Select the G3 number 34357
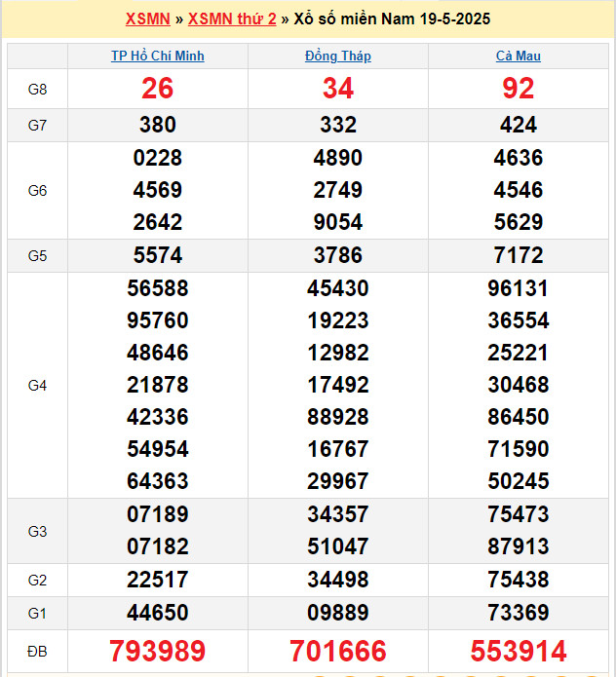Screen dimensions: 616x677 (x=338, y=514)
